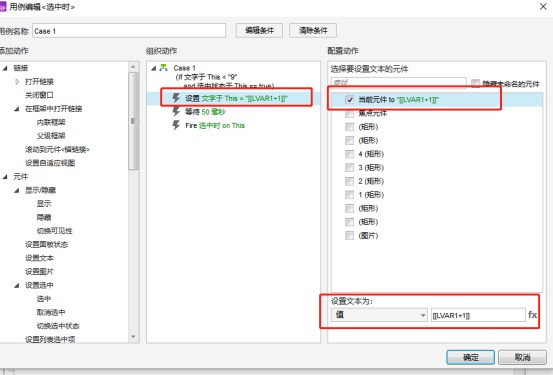Screen dimensions: 553x375
Task: Select 切换选中状态 action
Action: tap(58, 326)
